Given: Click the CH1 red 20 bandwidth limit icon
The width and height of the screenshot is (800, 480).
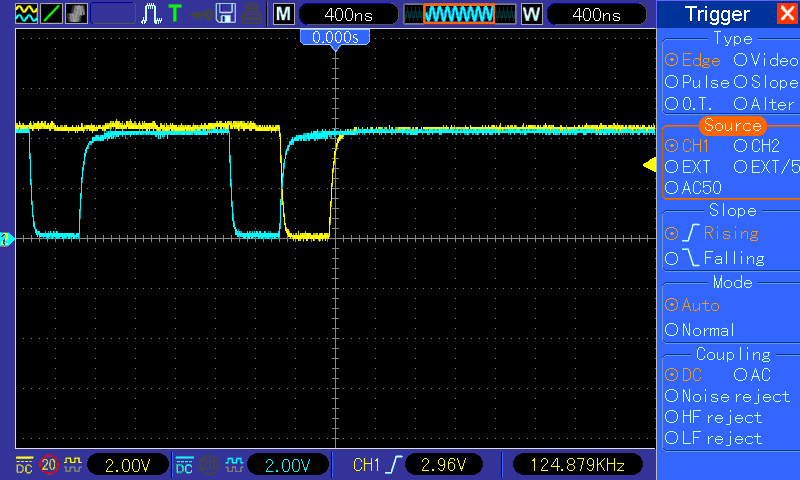Looking at the screenshot, I should click(49, 465).
